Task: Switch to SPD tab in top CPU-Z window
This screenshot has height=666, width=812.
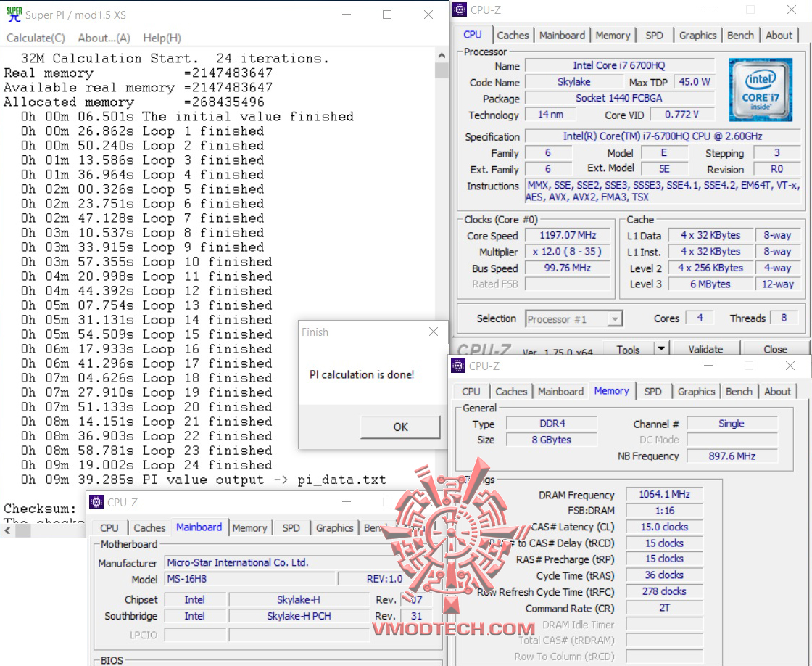Action: click(654, 36)
